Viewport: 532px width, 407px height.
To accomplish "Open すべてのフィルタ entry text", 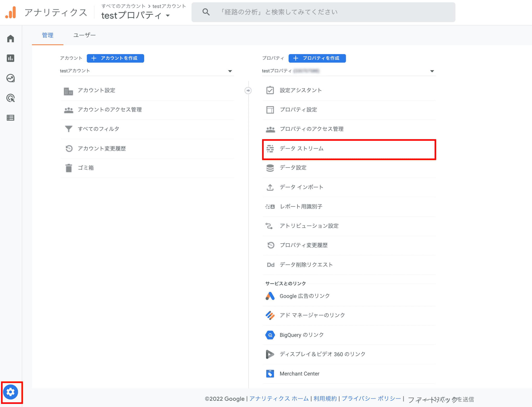I will click(99, 129).
